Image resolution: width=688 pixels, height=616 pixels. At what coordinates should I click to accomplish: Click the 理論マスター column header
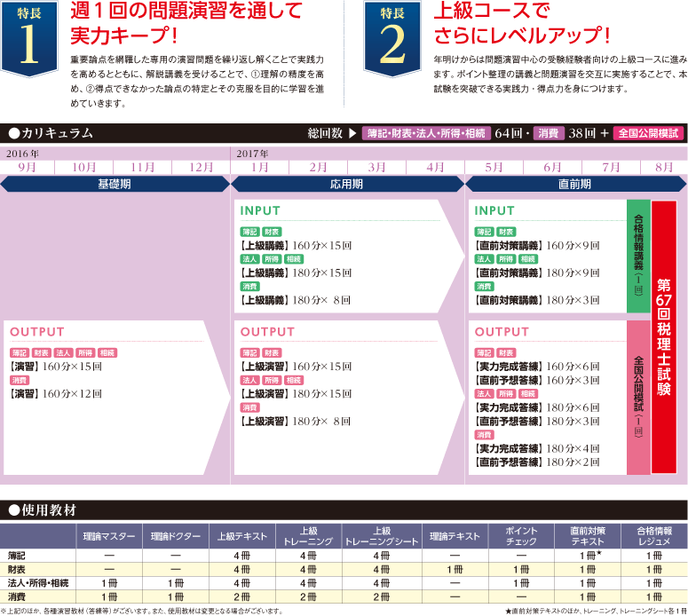110,536
